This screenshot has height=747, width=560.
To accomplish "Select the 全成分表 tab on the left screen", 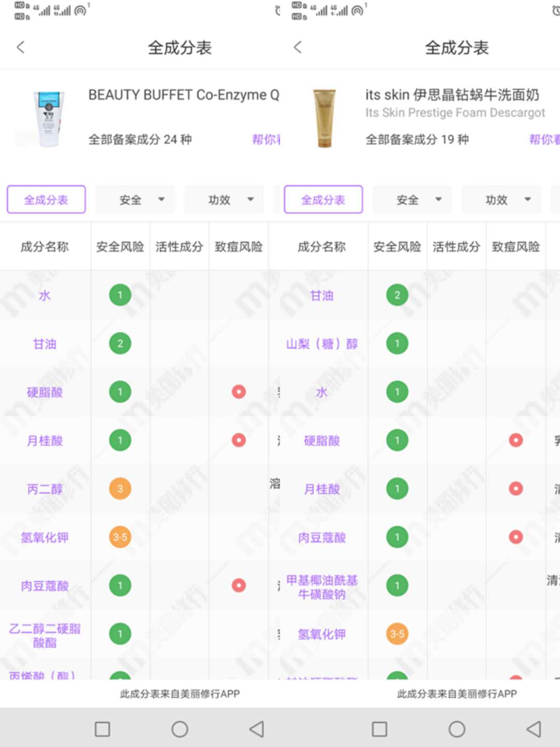I will [x=46, y=199].
